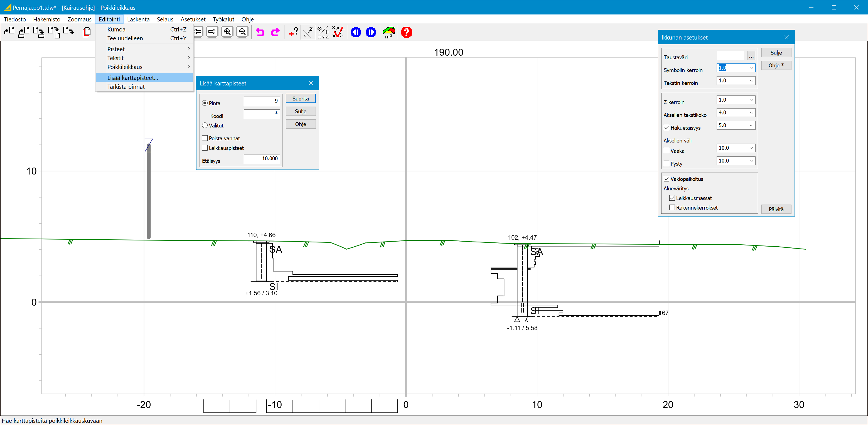This screenshot has height=425, width=868.
Task: Select the Valitut radio button
Action: pos(205,125)
